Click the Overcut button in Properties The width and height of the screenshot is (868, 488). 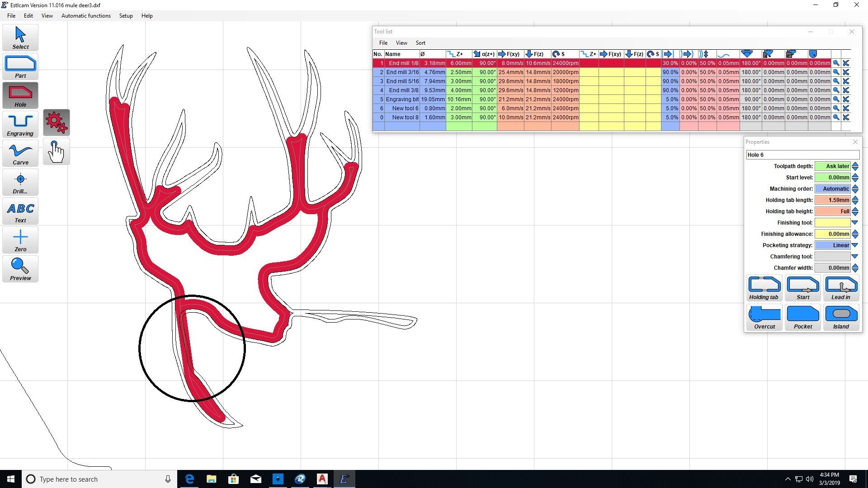(x=764, y=317)
